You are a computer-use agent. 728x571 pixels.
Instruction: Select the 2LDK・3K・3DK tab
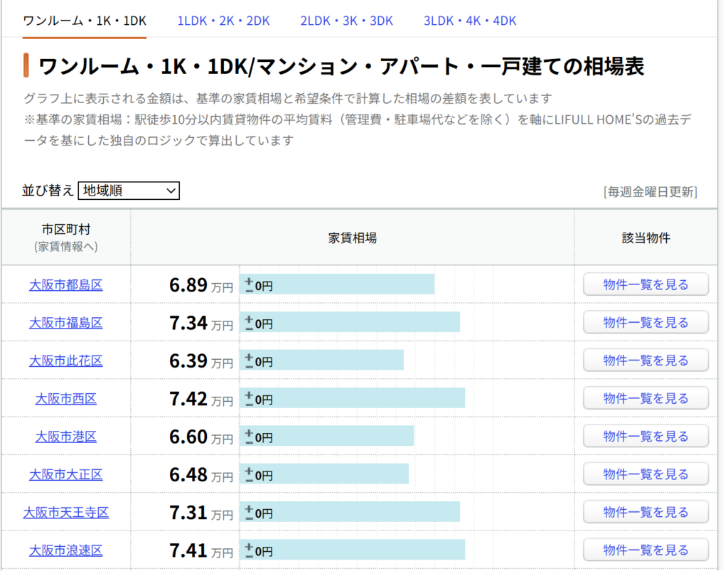click(x=346, y=21)
